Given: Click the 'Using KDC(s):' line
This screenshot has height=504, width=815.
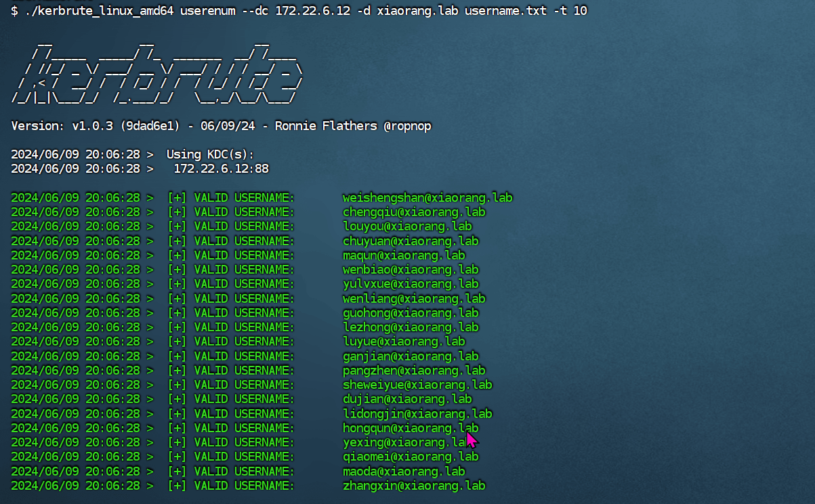Looking at the screenshot, I should coord(210,154).
